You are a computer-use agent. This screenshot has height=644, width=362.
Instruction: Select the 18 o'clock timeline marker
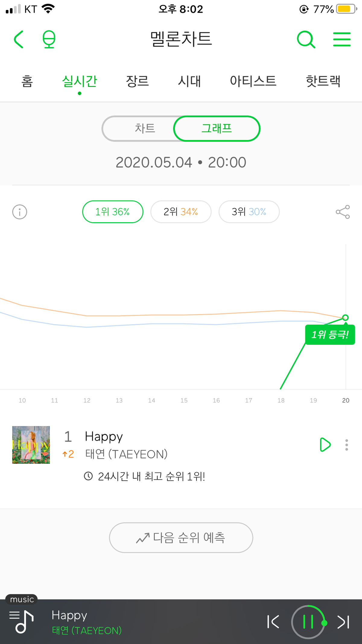click(281, 400)
